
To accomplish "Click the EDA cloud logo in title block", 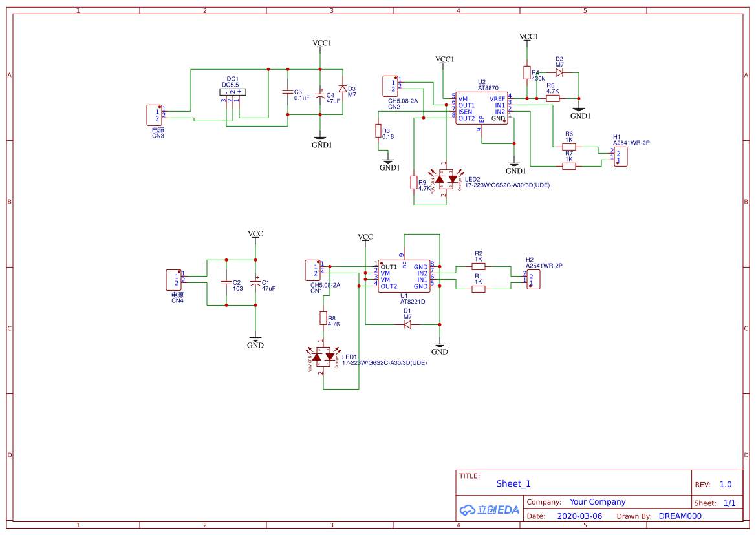I will coord(490,510).
